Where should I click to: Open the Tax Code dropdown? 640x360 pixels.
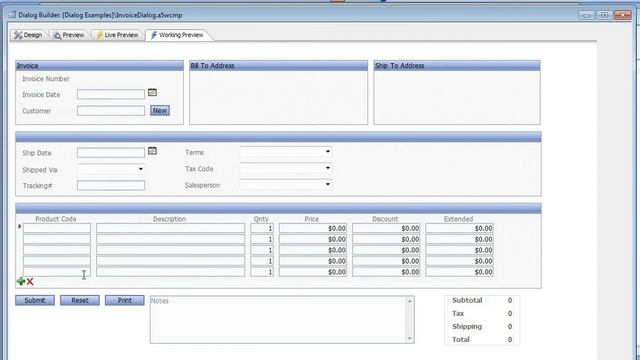(328, 168)
